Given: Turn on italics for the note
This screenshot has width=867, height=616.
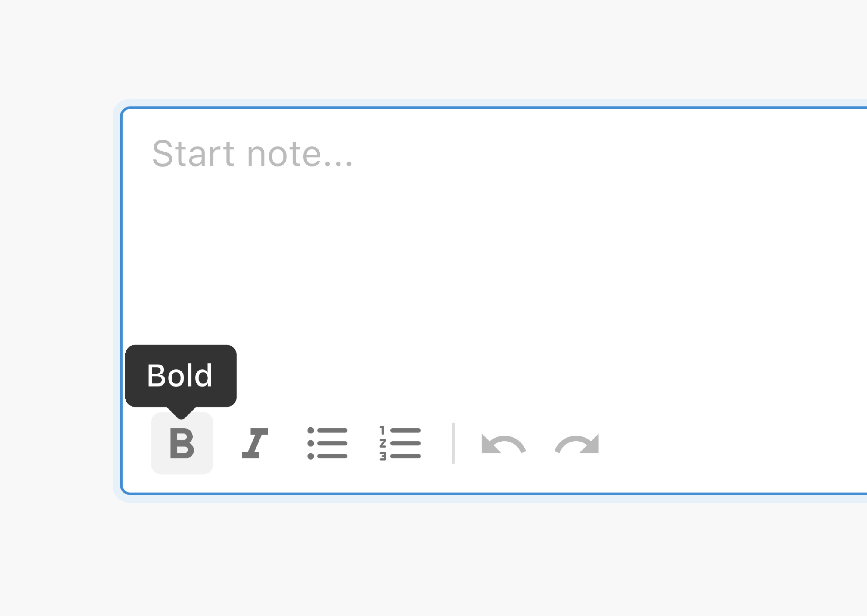Looking at the screenshot, I should [255, 443].
